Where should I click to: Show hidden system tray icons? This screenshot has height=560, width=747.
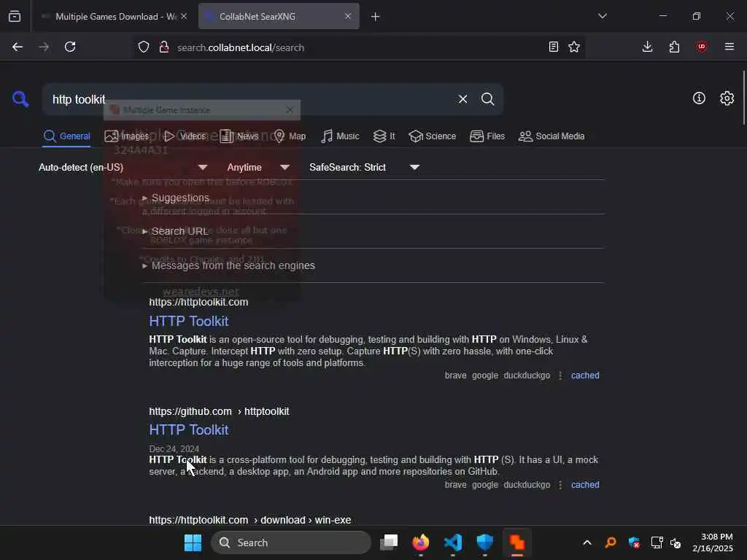click(587, 542)
